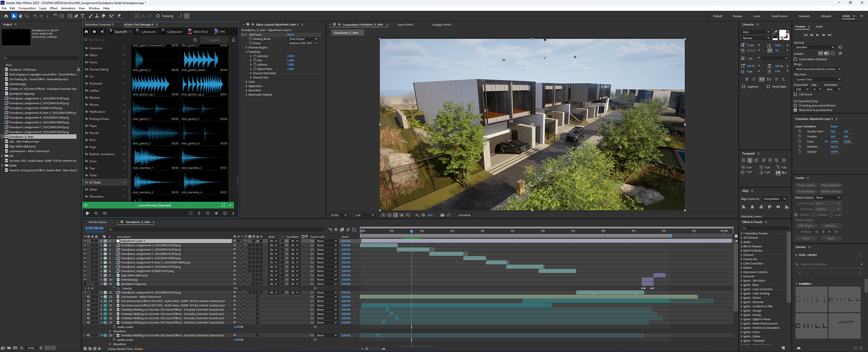Close the Cyber Monday Extended banner
868x352 pixels.
230,205
